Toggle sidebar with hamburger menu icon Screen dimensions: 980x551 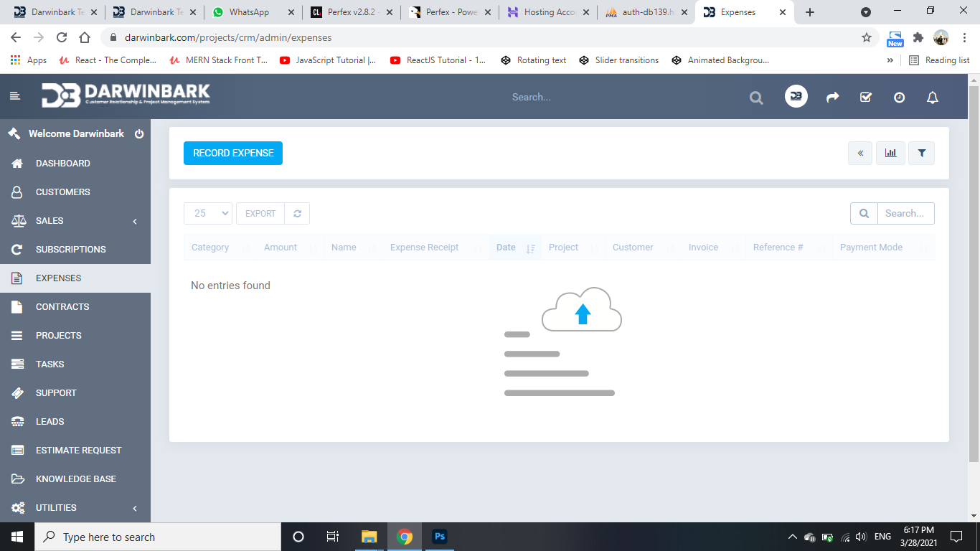15,96
